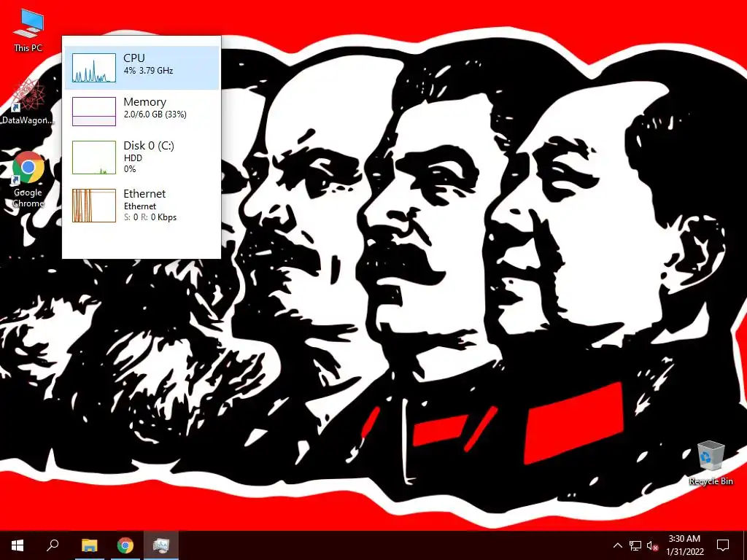Image resolution: width=747 pixels, height=560 pixels.
Task: Select the Google Chrome desktop shortcut
Action: (x=28, y=179)
